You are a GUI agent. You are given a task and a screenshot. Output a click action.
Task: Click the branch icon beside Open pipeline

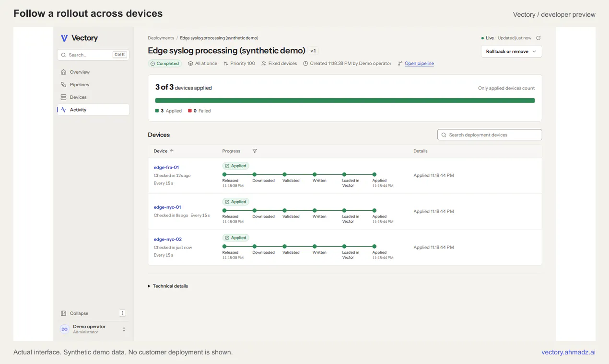click(x=400, y=63)
